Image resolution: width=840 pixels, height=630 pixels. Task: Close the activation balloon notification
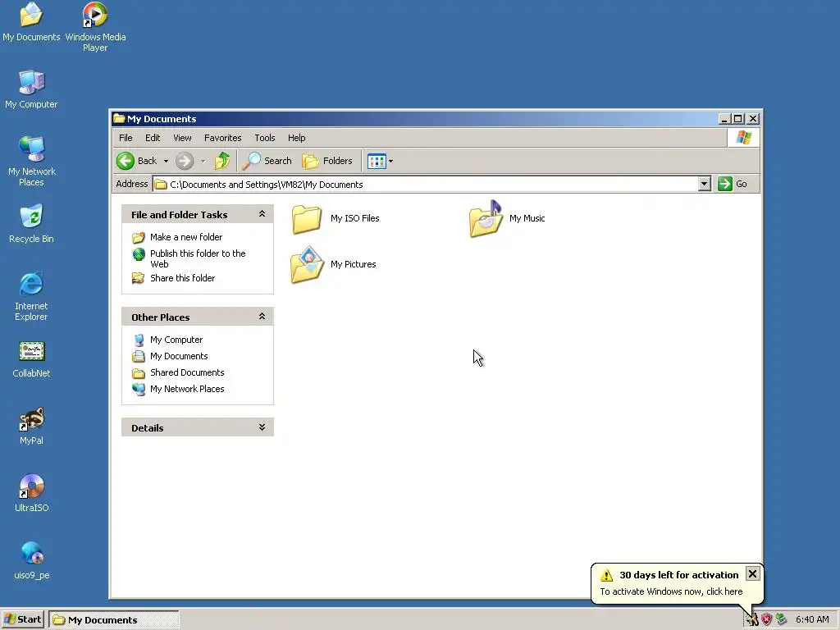click(752, 574)
